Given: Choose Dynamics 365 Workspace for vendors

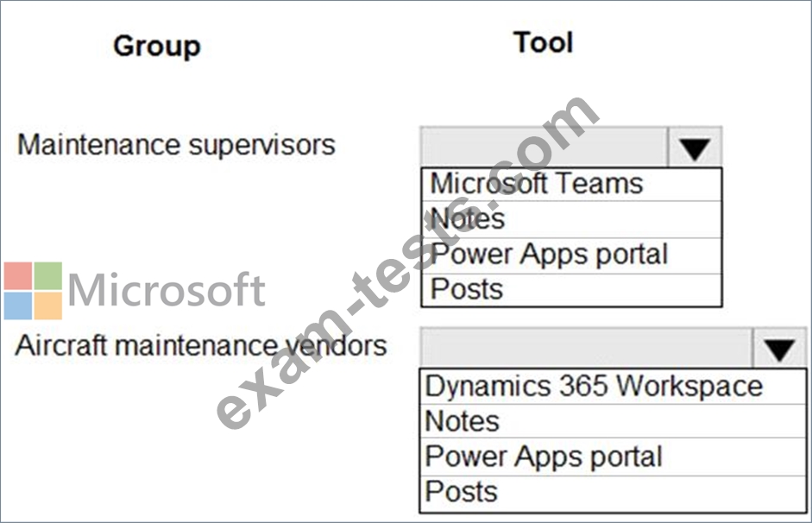Looking at the screenshot, I should coord(613,387).
